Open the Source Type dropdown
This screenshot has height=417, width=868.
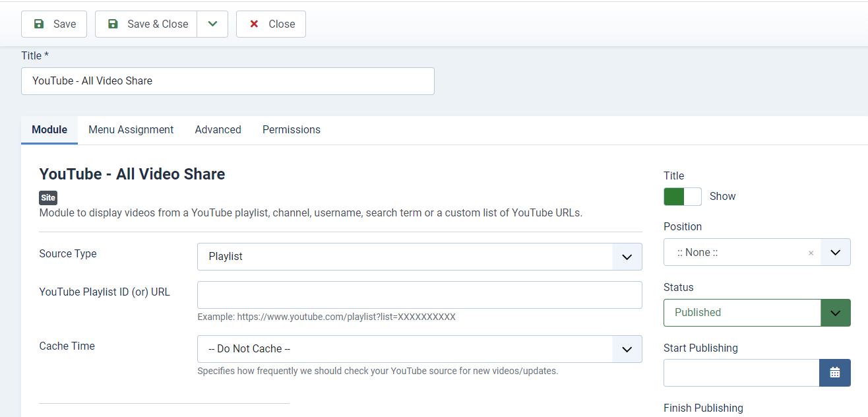(x=419, y=257)
